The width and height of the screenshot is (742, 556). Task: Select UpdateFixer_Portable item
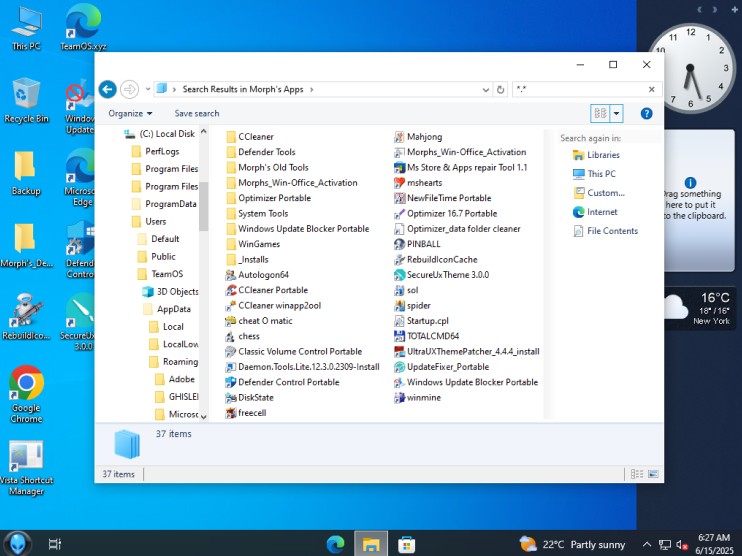(442, 367)
